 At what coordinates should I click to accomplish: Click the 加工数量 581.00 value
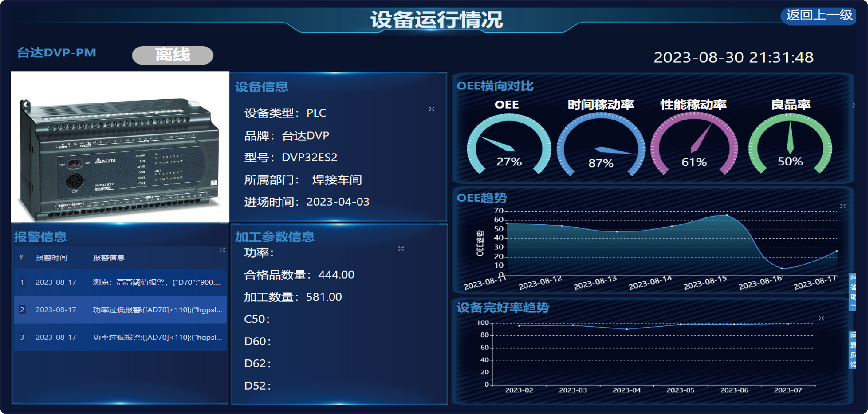point(324,297)
